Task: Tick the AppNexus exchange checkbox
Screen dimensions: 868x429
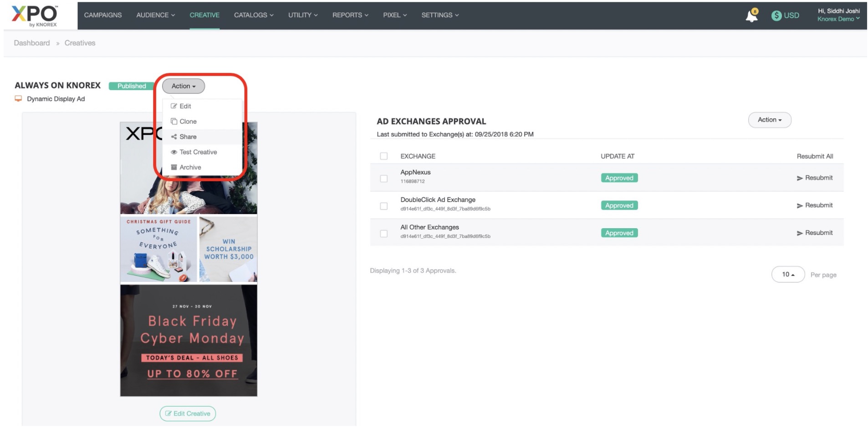Action: coord(383,179)
